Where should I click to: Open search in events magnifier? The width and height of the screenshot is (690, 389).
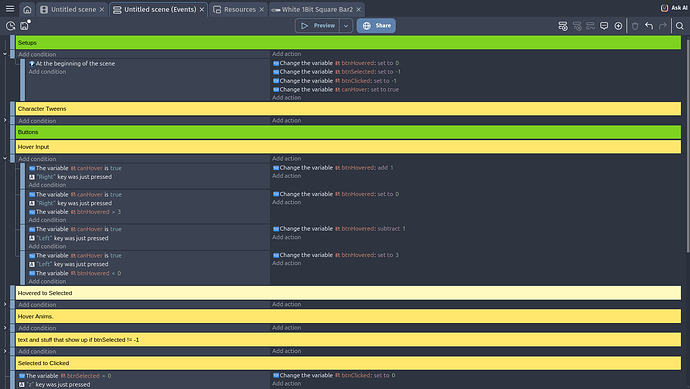tap(680, 26)
